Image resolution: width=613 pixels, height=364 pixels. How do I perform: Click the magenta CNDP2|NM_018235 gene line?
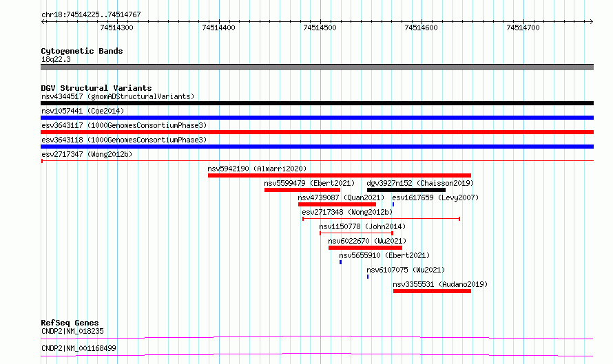point(317,337)
